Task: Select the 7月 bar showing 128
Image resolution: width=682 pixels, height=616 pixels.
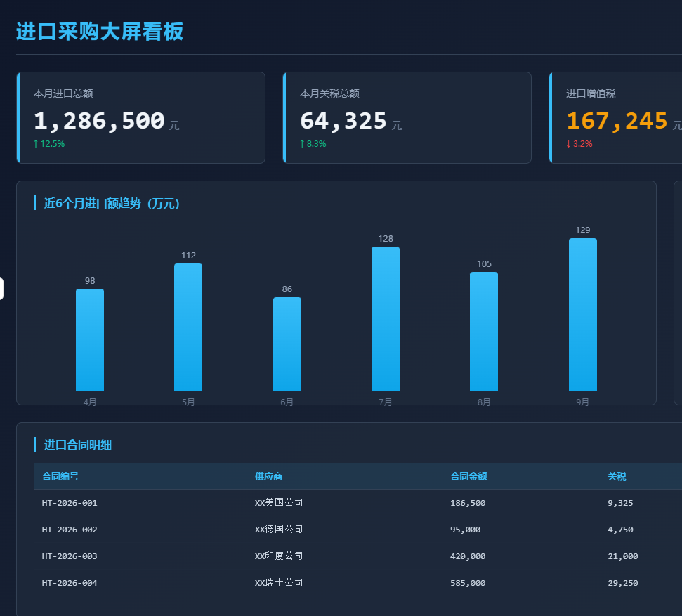Action: pyautogui.click(x=386, y=318)
